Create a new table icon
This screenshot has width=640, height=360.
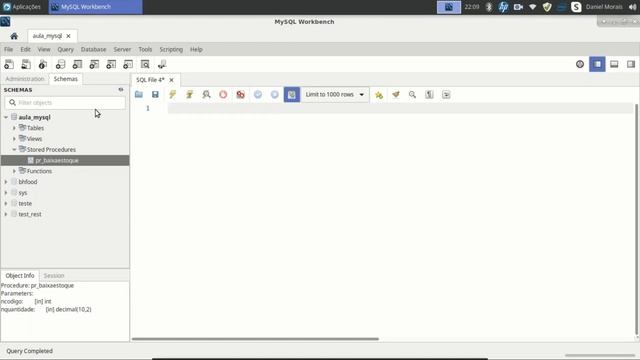pyautogui.click(x=77, y=64)
